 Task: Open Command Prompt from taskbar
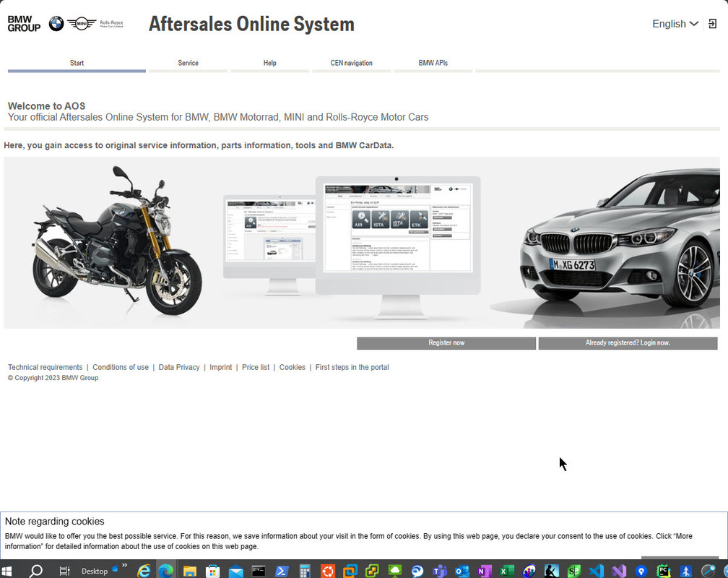[x=259, y=571]
